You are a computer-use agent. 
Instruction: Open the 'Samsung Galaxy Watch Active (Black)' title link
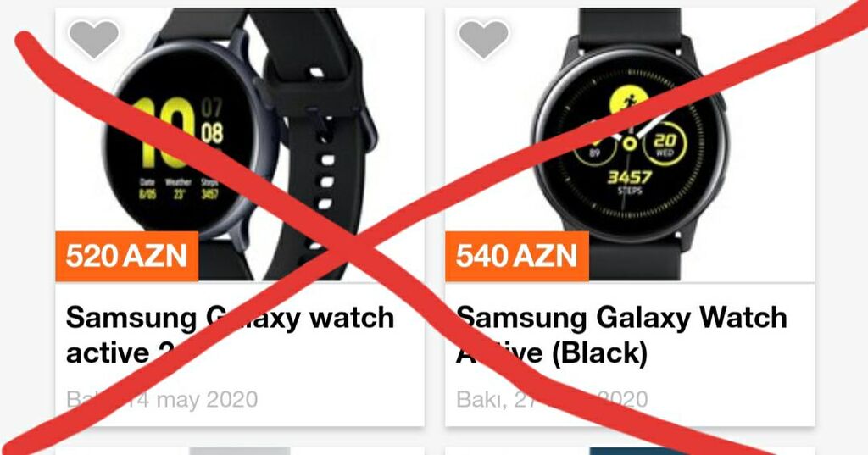(x=621, y=336)
